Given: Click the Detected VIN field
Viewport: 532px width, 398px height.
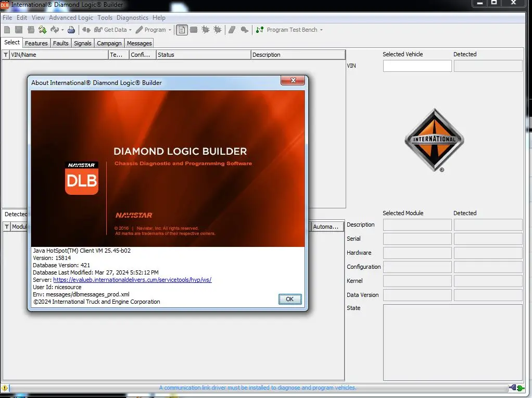Looking at the screenshot, I should coord(488,66).
